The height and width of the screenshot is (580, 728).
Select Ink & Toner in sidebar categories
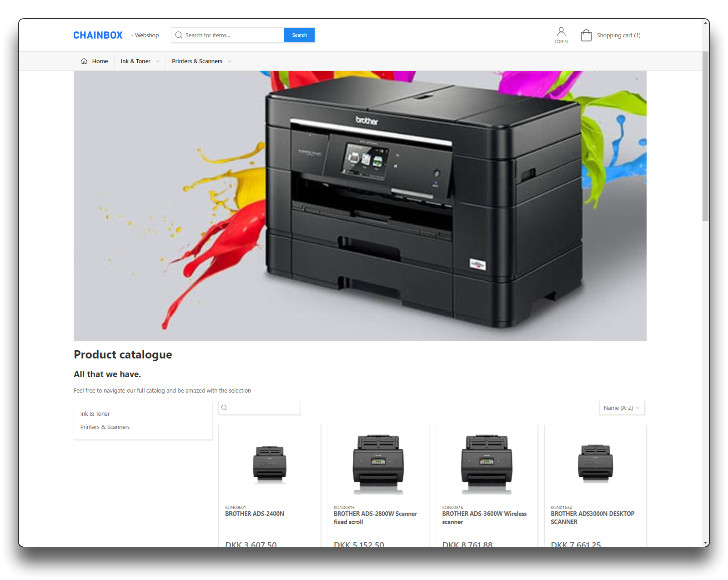pos(95,414)
